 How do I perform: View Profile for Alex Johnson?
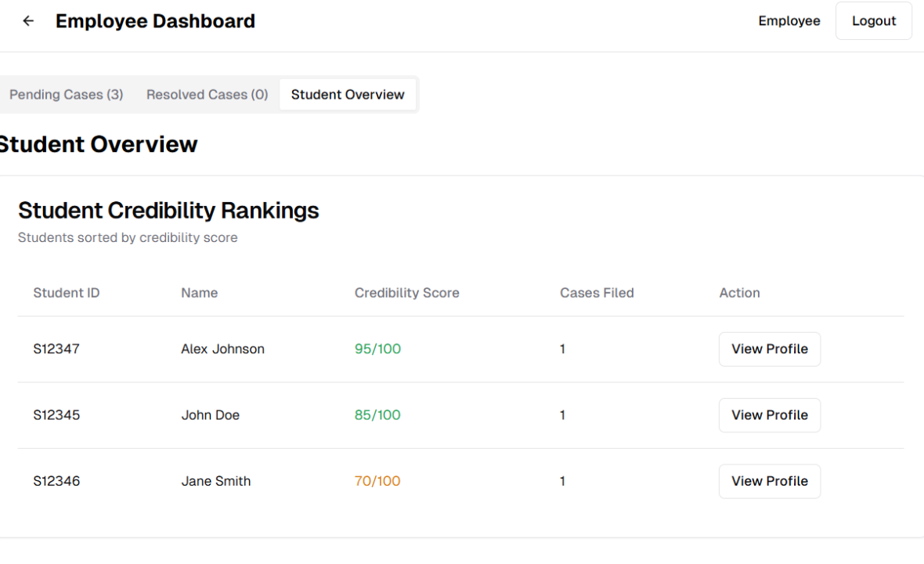[769, 349]
